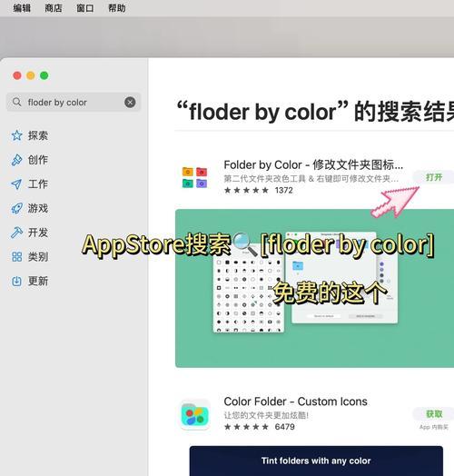The height and width of the screenshot is (476, 454).
Task: Select the 开发 label in the sidebar
Action: click(x=38, y=233)
